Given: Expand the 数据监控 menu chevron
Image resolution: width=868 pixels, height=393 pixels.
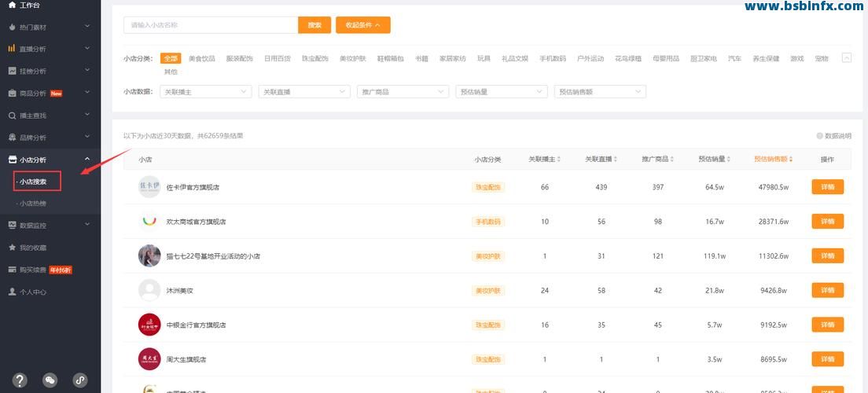Looking at the screenshot, I should [x=87, y=225].
